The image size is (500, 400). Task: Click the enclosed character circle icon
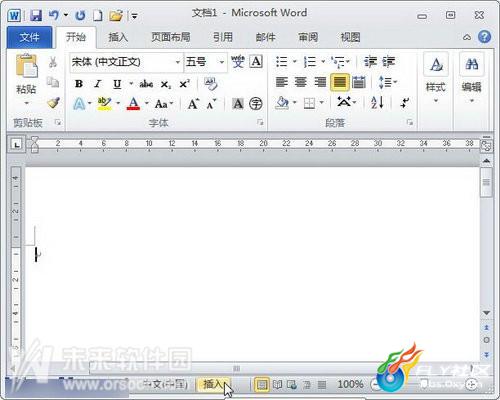point(256,104)
